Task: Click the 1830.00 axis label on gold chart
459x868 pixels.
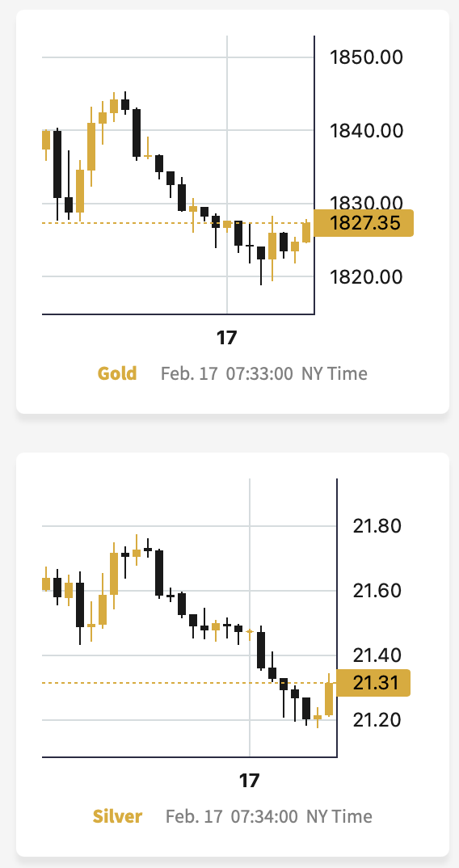Action: 366,203
